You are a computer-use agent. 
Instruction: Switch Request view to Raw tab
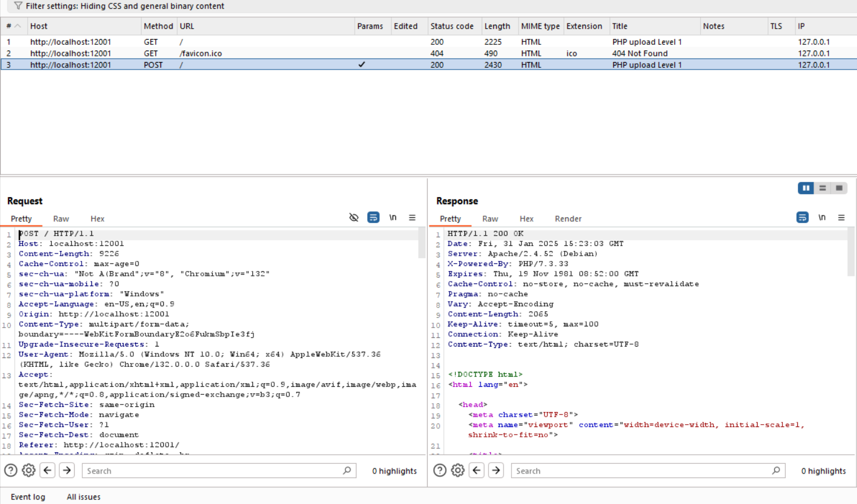coord(61,219)
